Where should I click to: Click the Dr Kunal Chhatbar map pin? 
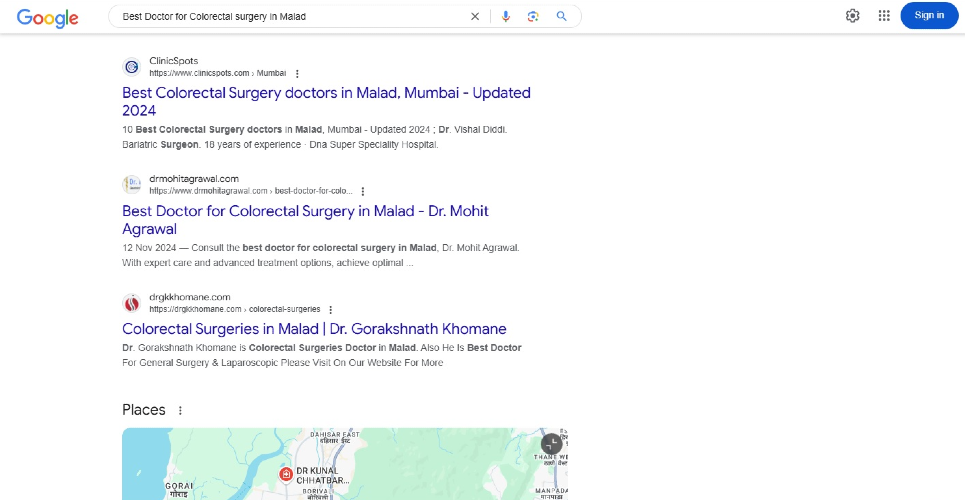click(286, 474)
